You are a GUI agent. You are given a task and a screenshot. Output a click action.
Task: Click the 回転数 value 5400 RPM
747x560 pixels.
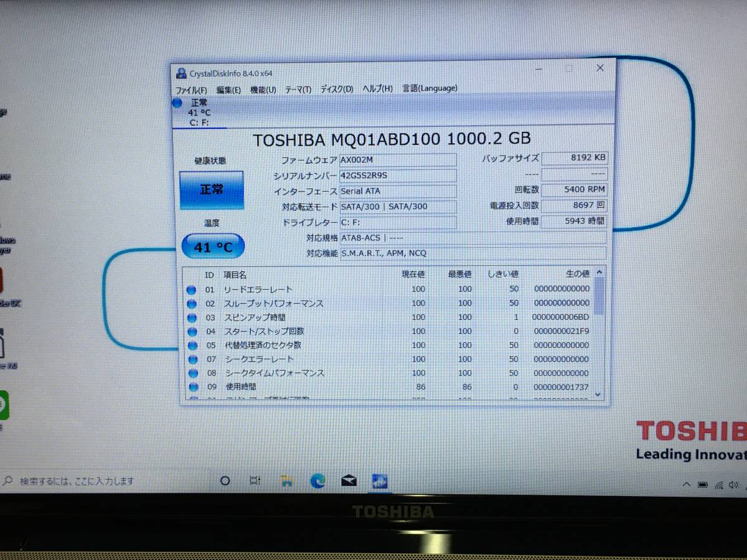[x=573, y=190]
